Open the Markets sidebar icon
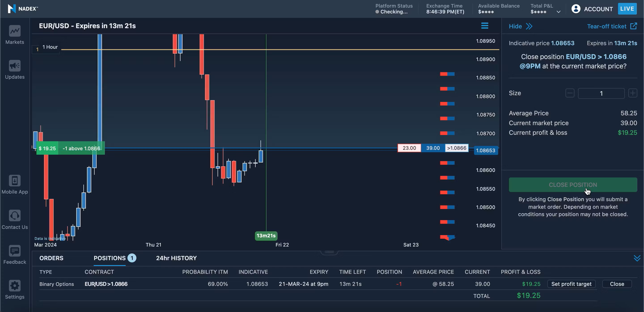The height and width of the screenshot is (312, 644). (x=15, y=31)
